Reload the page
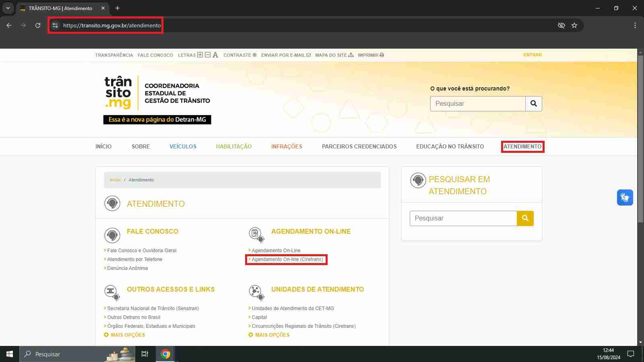 point(38,25)
